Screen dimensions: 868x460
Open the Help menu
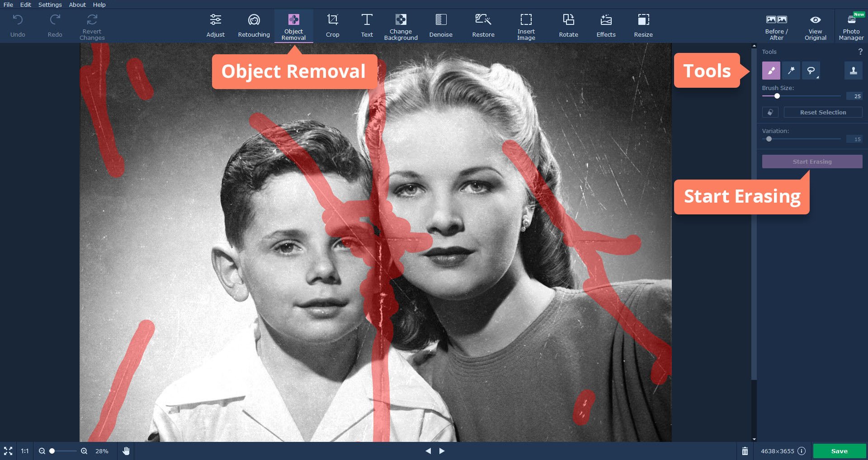99,5
